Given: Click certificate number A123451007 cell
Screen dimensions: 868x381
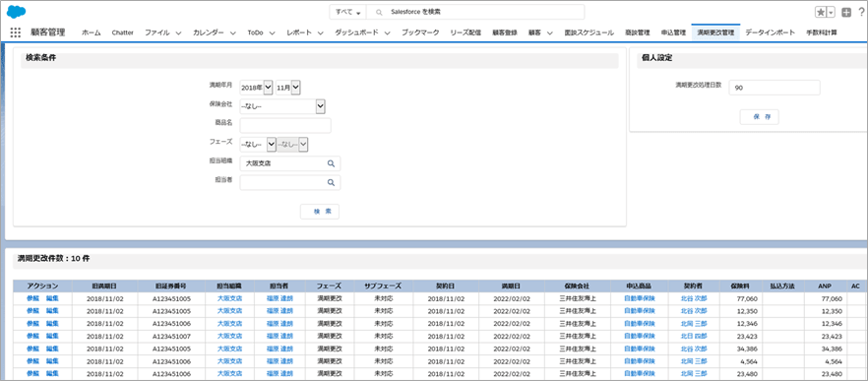Looking at the screenshot, I should click(x=171, y=336).
